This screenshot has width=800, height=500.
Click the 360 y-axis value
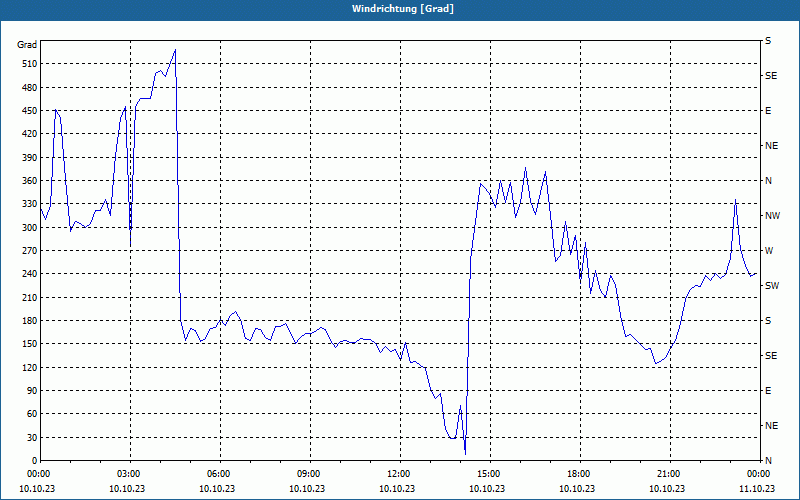tap(30, 181)
